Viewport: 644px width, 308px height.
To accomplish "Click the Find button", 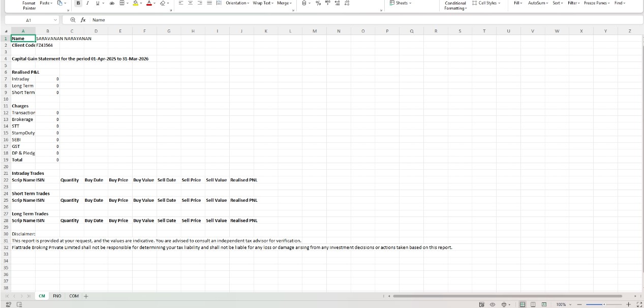I will [620, 3].
